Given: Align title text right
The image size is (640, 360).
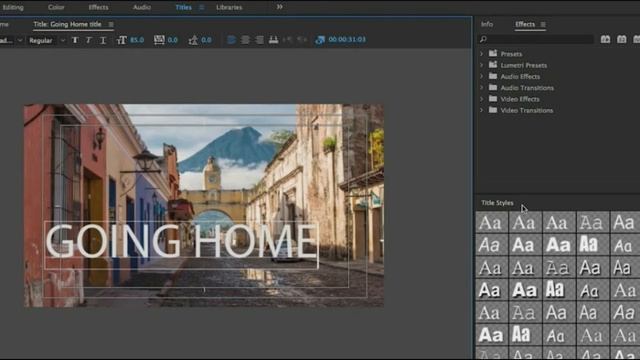Looking at the screenshot, I should point(259,40).
